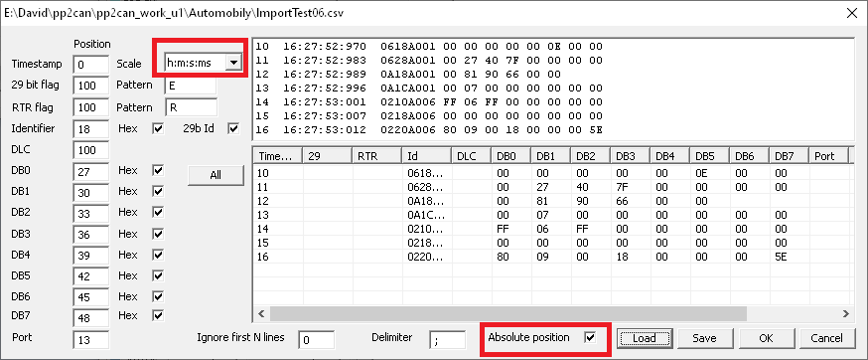Toggle the DB6 Hex checkbox
The image size is (868, 360).
click(158, 296)
